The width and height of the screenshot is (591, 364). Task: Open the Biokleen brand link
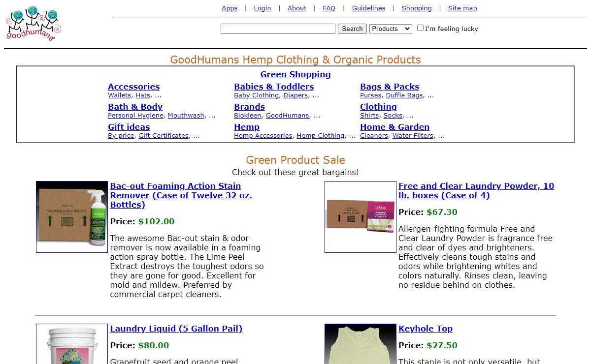(248, 116)
